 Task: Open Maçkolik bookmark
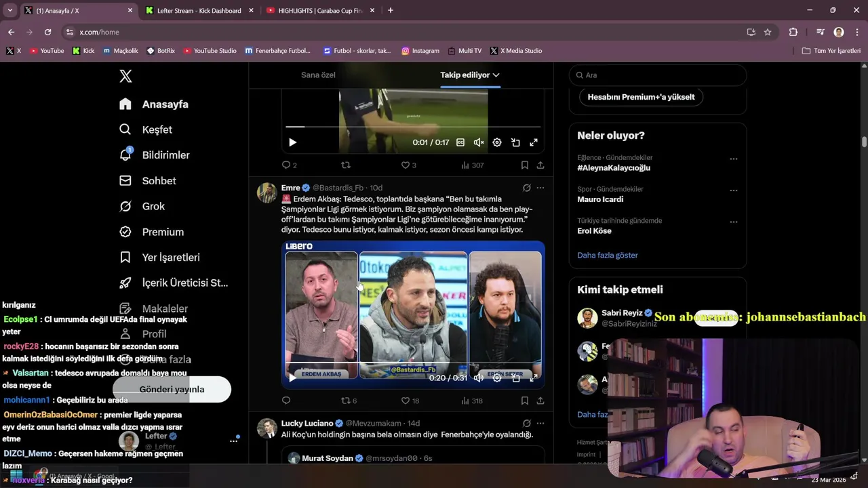(x=121, y=51)
